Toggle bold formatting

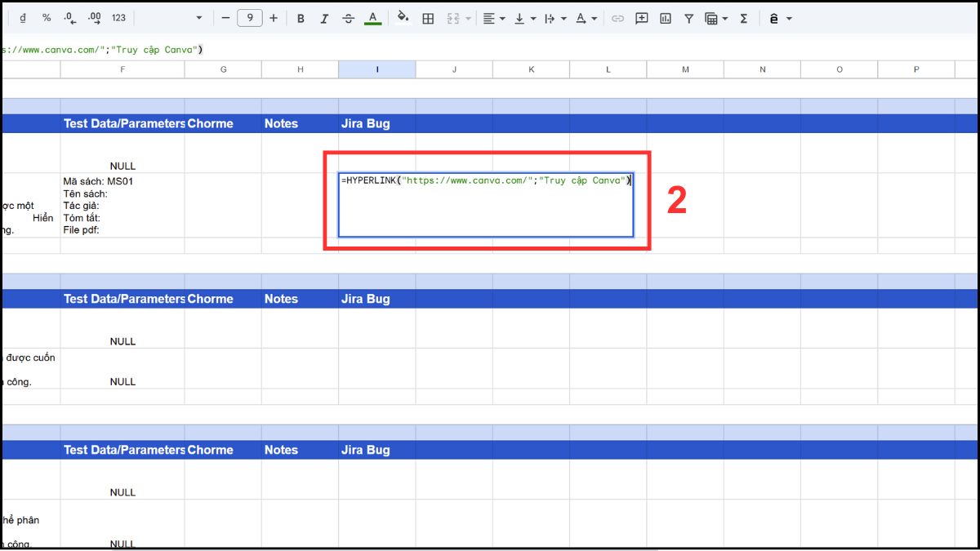click(x=301, y=17)
